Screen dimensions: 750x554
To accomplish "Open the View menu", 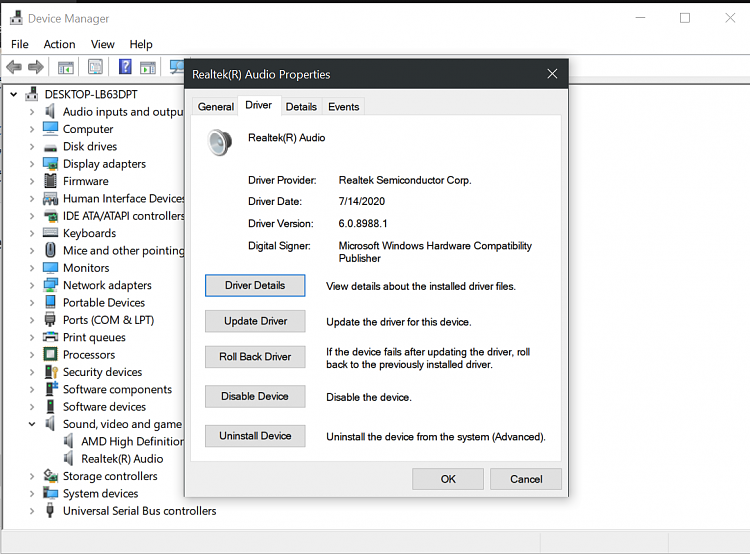I will pos(102,44).
